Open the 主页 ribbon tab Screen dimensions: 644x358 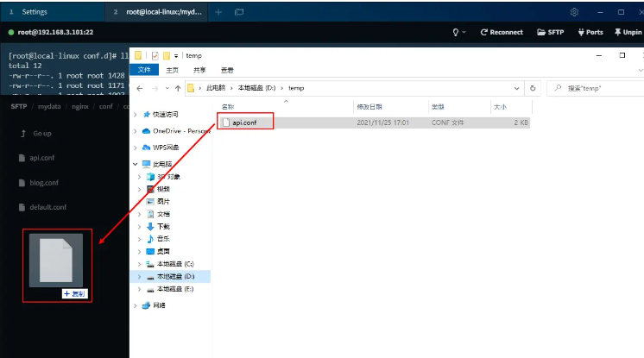172,70
